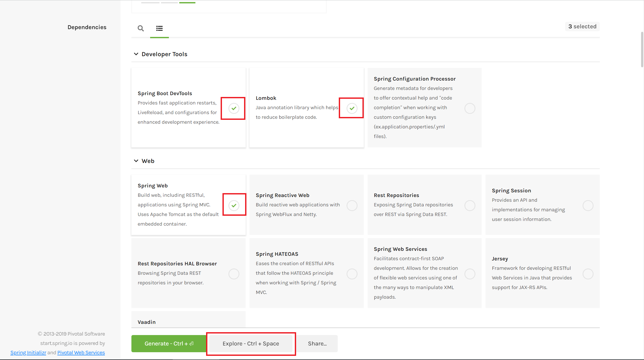Toggle the Spring Session dependency
644x360 pixels.
pos(588,205)
